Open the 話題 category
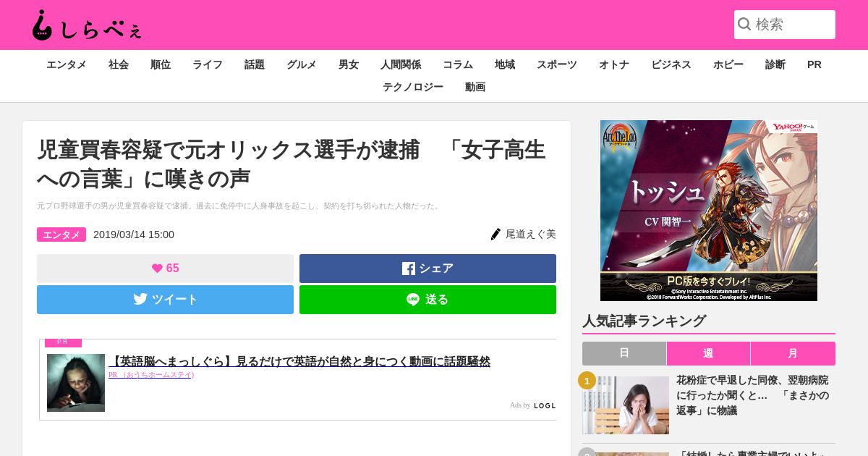The image size is (868, 456). (255, 64)
